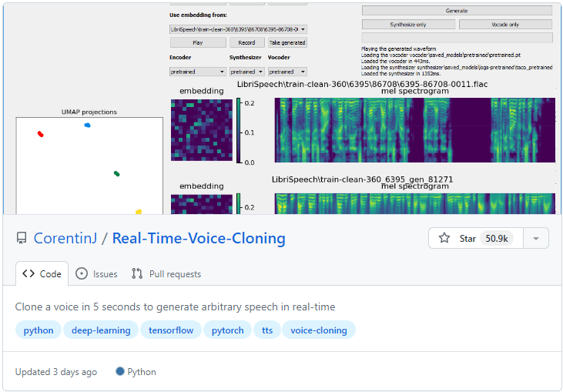Switch to the Code tab
The height and width of the screenshot is (392, 563).
[x=42, y=274]
